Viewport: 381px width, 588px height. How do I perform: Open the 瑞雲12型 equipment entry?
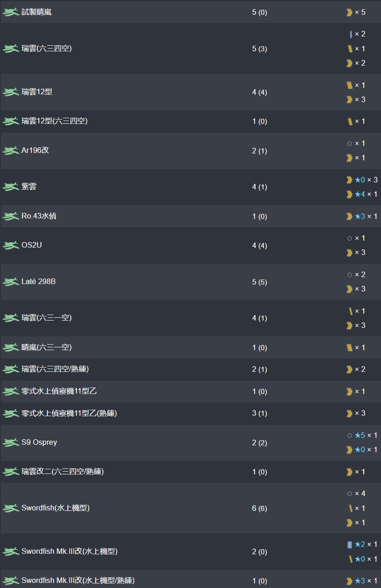(37, 92)
